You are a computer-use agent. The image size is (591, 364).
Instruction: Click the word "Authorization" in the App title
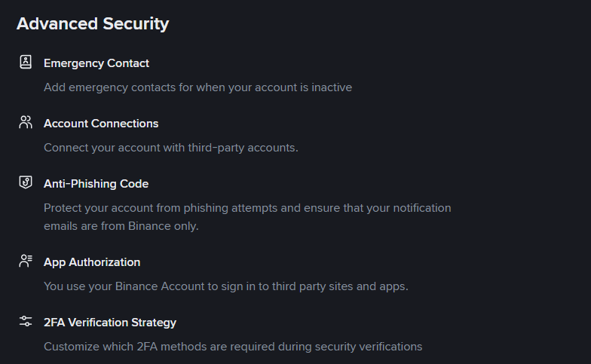(x=104, y=262)
